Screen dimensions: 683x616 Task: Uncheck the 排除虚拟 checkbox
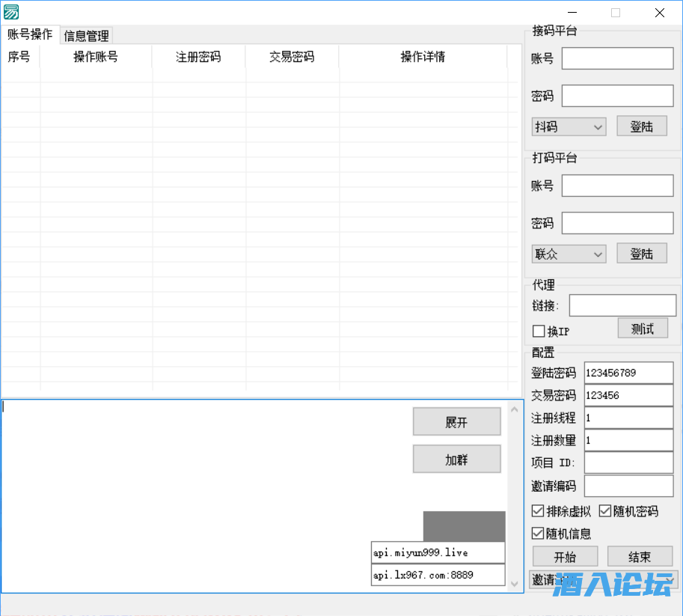[538, 511]
